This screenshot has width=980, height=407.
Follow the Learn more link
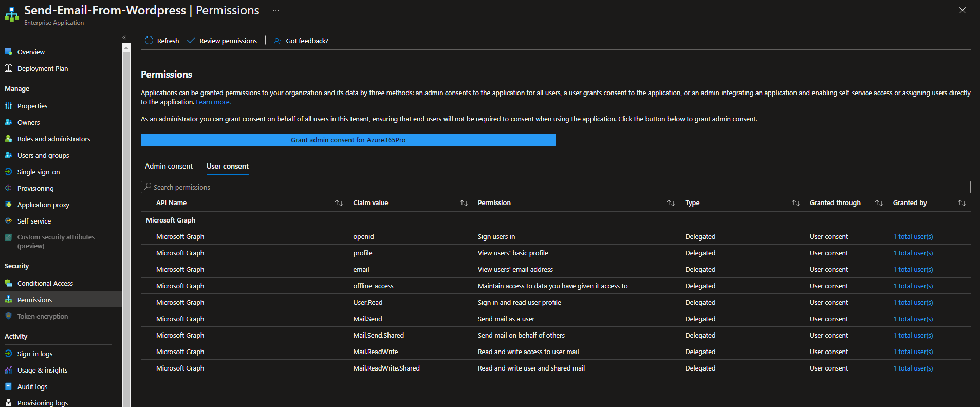pos(213,102)
